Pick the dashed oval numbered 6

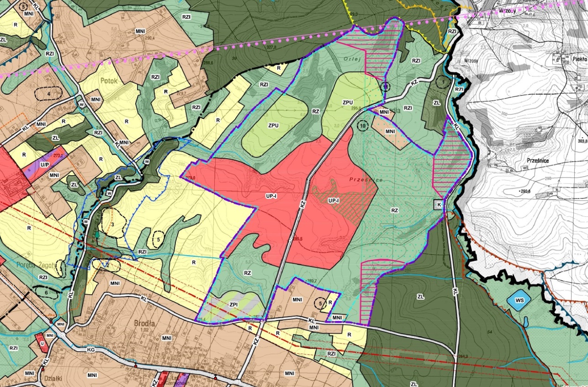(47, 292)
